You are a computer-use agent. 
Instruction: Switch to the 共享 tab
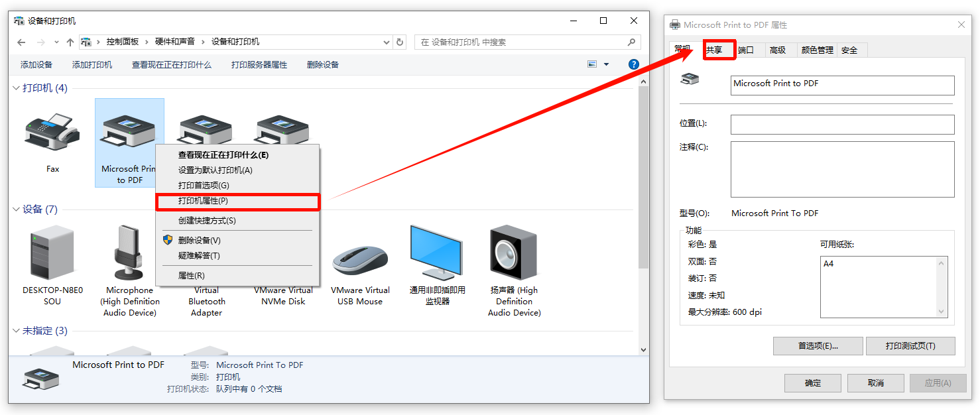click(x=719, y=50)
